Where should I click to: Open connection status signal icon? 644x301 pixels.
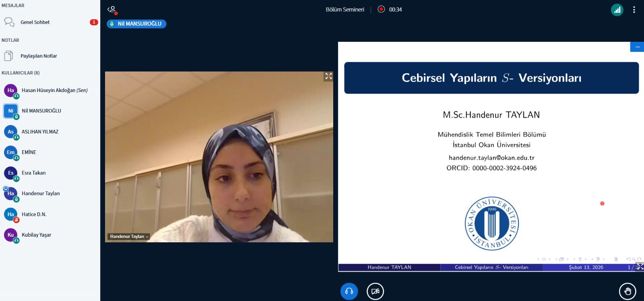click(617, 10)
